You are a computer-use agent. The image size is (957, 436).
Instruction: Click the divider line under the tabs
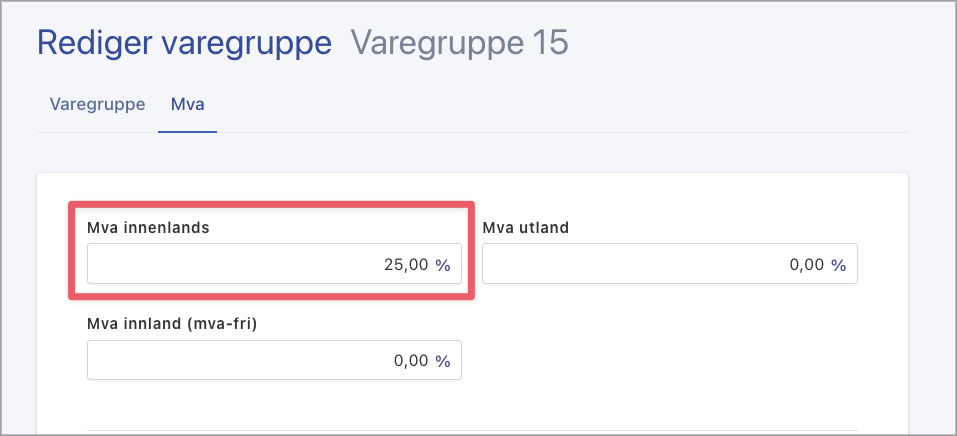pos(560,132)
